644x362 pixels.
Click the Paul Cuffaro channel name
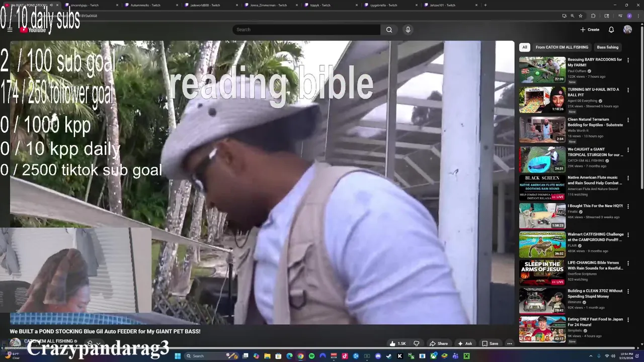pyautogui.click(x=578, y=71)
